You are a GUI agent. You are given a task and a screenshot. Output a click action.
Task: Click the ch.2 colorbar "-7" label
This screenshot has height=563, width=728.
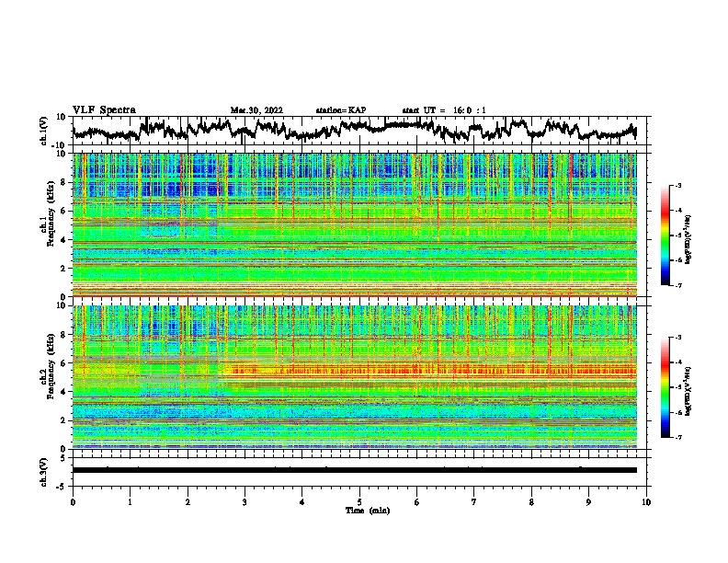(678, 437)
